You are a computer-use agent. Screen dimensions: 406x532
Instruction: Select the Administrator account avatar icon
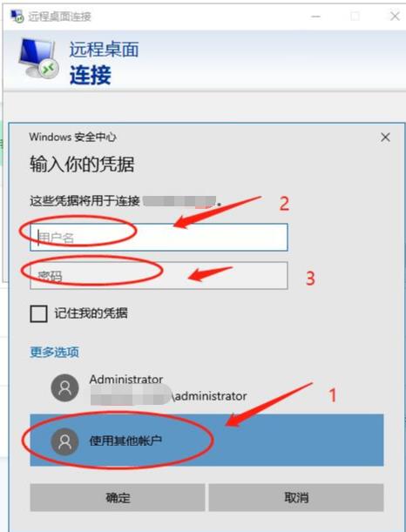point(64,387)
